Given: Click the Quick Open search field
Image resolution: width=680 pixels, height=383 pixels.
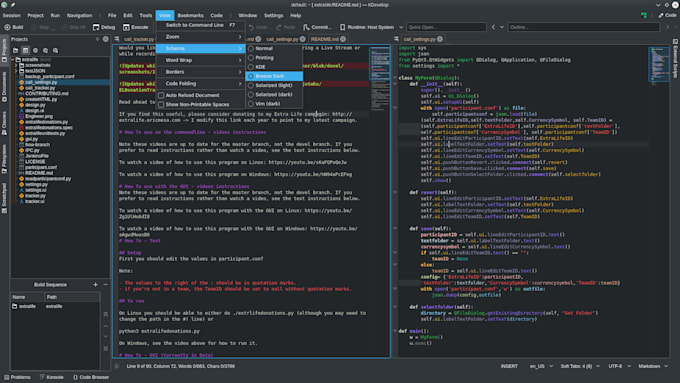Looking at the screenshot, I should point(446,27).
